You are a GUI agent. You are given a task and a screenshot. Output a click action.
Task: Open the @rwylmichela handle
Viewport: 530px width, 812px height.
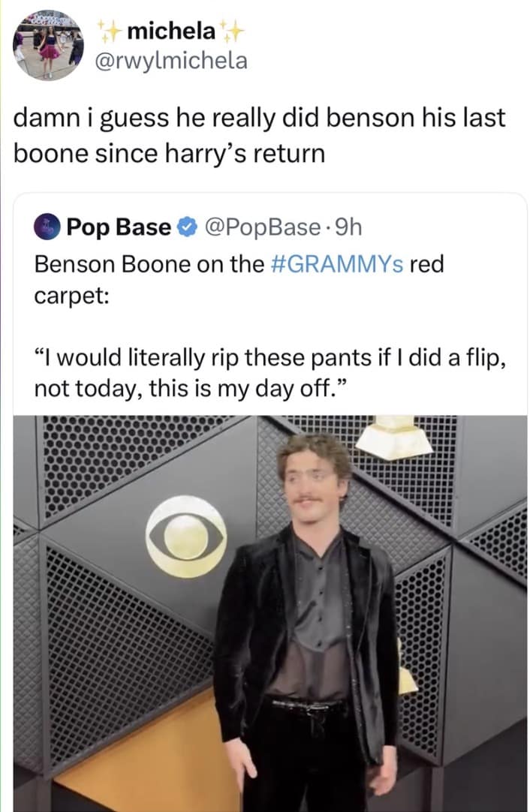click(x=173, y=61)
